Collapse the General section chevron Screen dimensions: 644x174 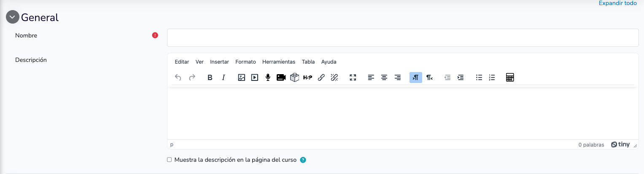[13, 17]
